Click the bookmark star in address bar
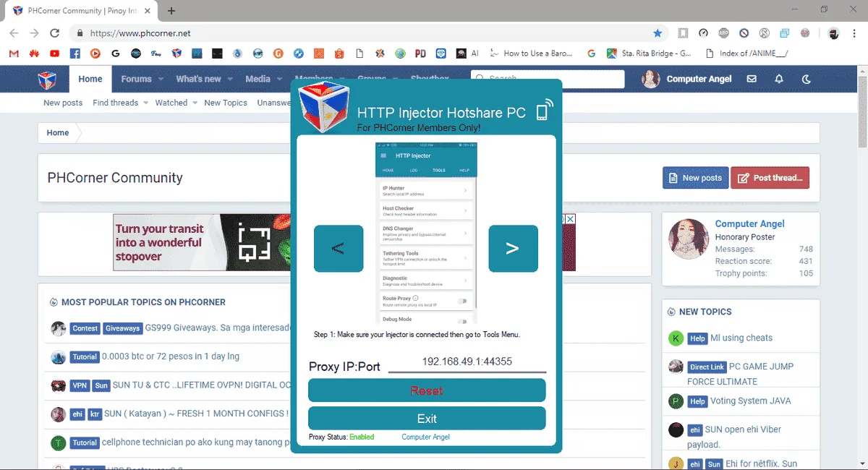Viewport: 868px width, 470px height. (658, 33)
